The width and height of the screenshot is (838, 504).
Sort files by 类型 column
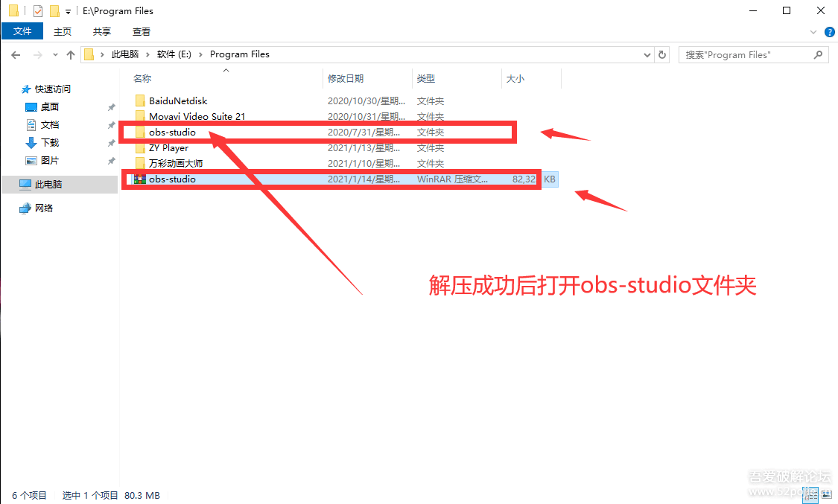[426, 78]
